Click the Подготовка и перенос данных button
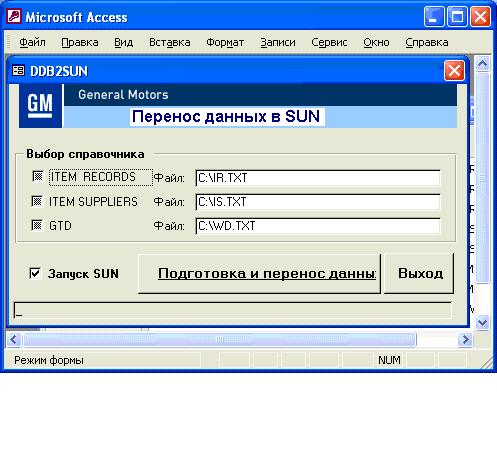 click(259, 274)
